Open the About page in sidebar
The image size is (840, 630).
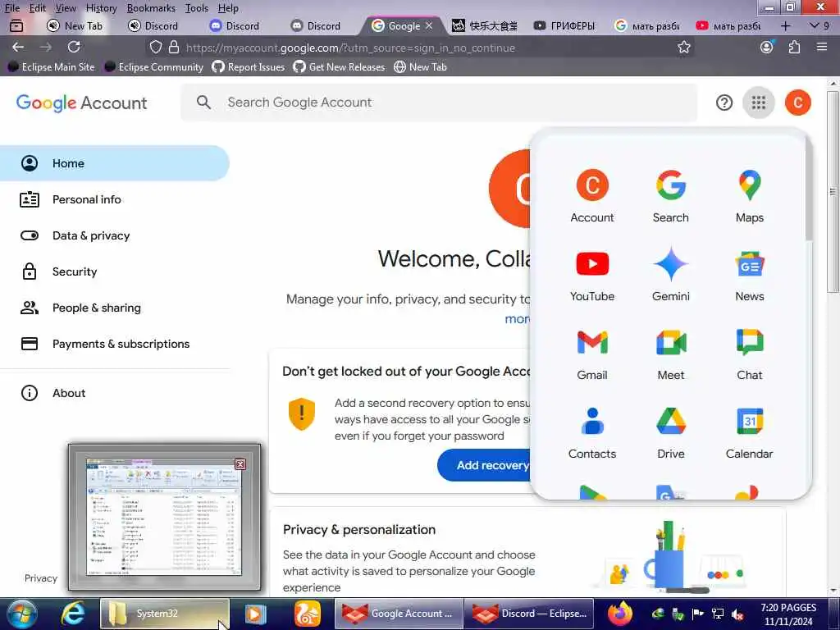click(x=115, y=393)
